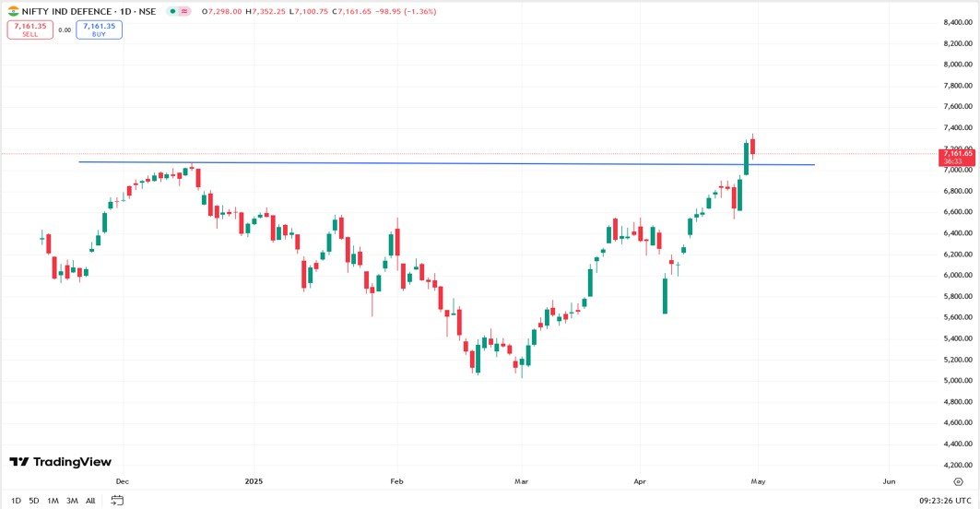Select the 1M time range
Viewport: 980px width, 509px height.
[x=53, y=501]
